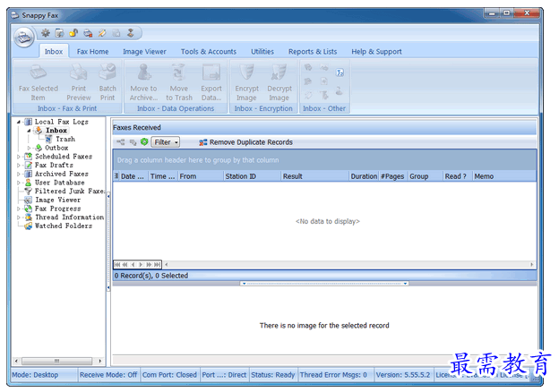The height and width of the screenshot is (392, 559).
Task: Click the pencil wand icon in quick toolbar
Action: pos(102,33)
